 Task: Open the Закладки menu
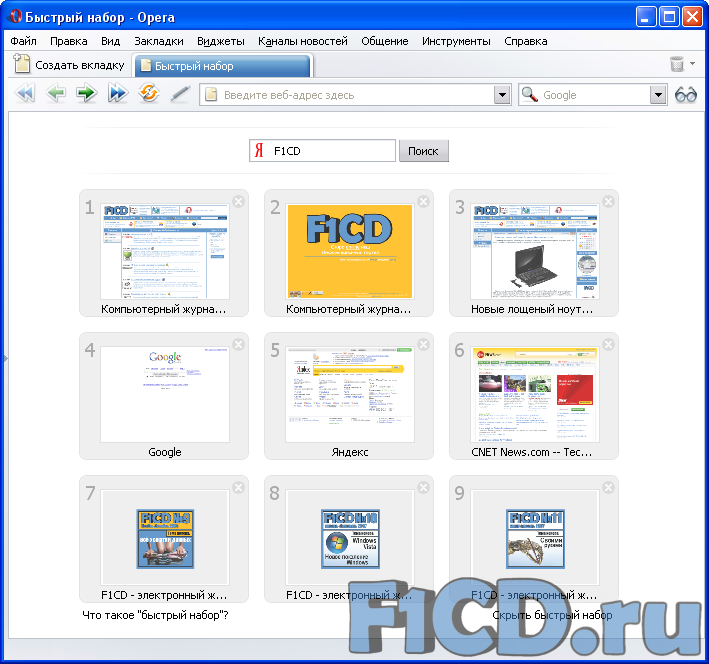159,41
